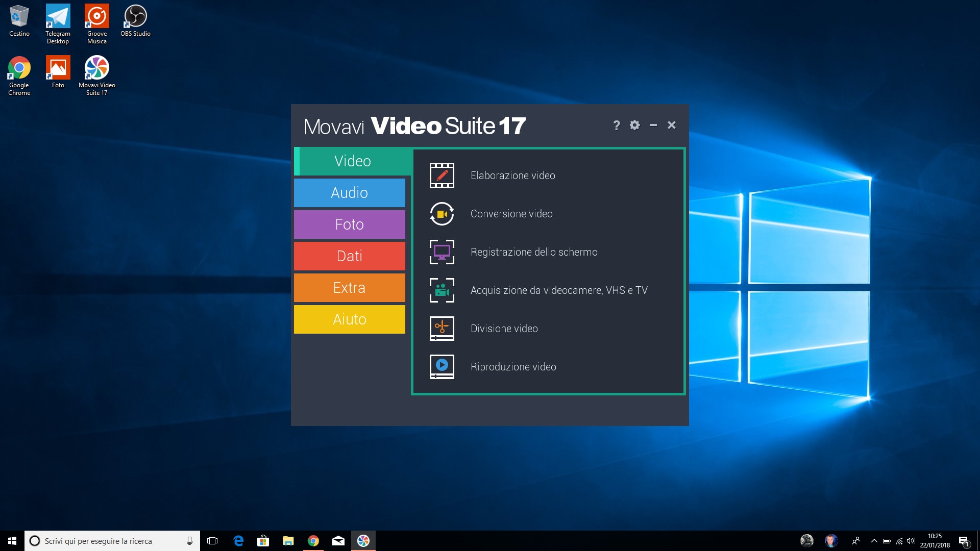The image size is (980, 551).
Task: Open the volume speaker icon
Action: 911,541
